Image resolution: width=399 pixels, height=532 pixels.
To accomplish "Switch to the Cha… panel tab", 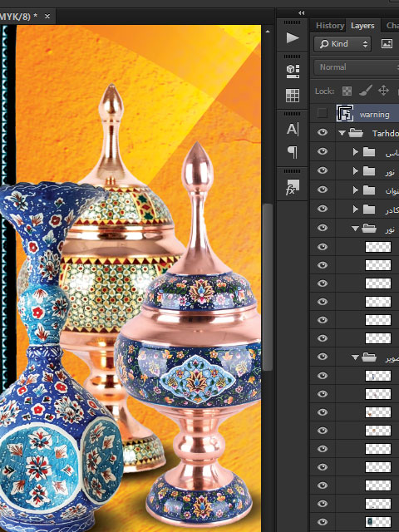I will (392, 26).
